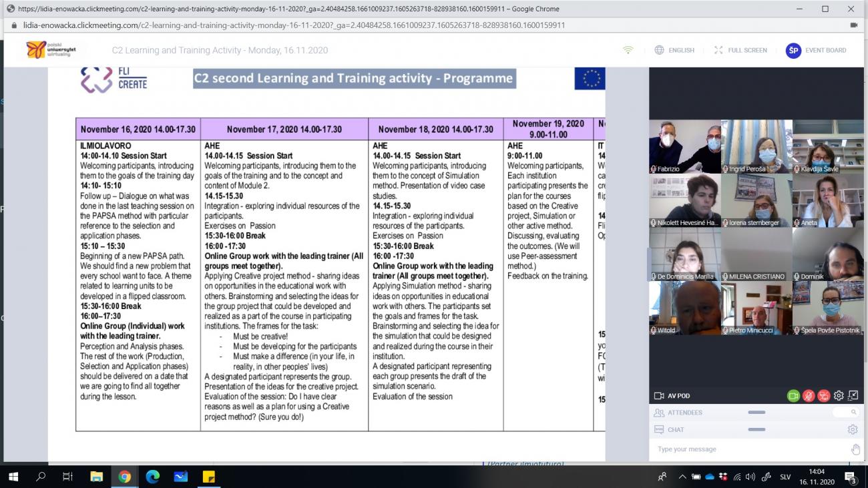Viewport: 868px width, 488px height.
Task: Click the page address bar URL
Action: (x=294, y=25)
